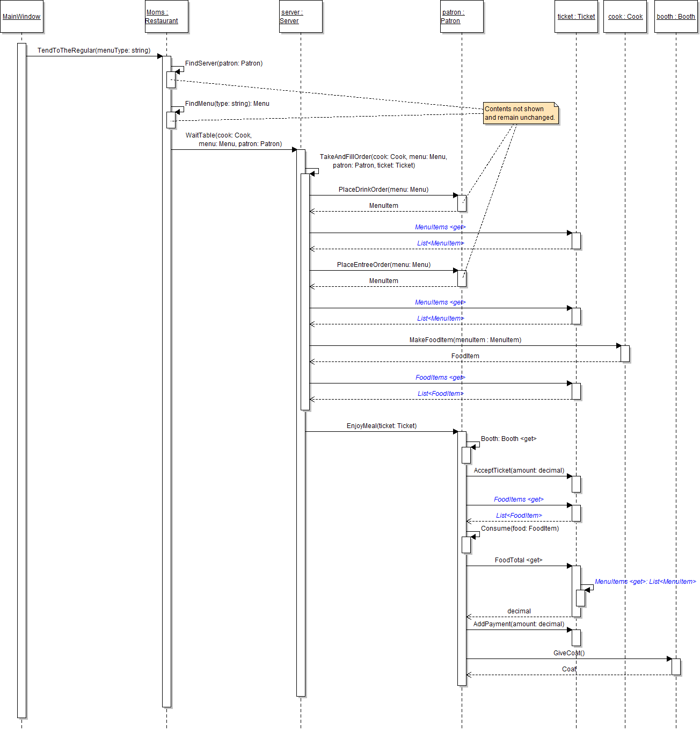Select the FindMenu(type: string) message label

(227, 104)
